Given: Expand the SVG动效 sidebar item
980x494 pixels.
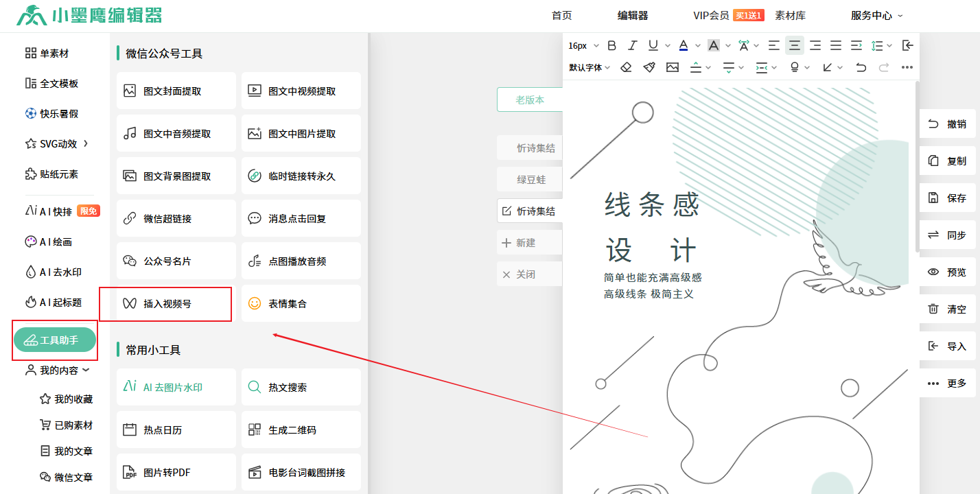Looking at the screenshot, I should (58, 143).
